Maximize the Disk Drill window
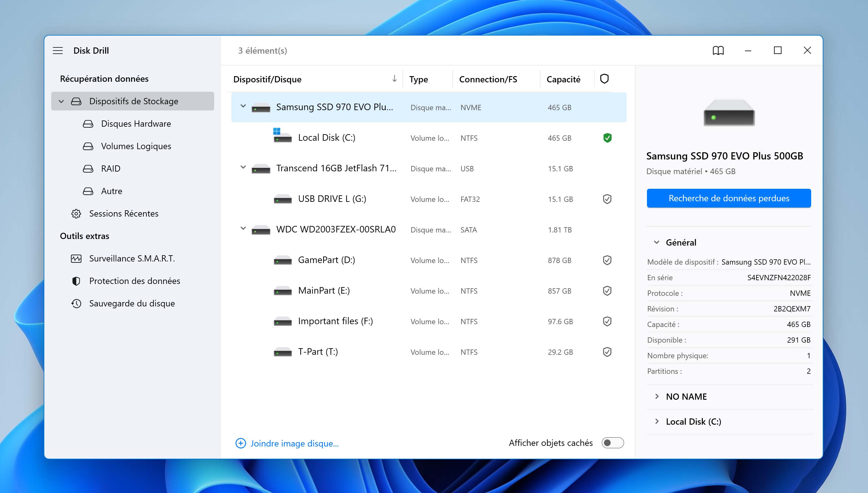 [x=777, y=51]
